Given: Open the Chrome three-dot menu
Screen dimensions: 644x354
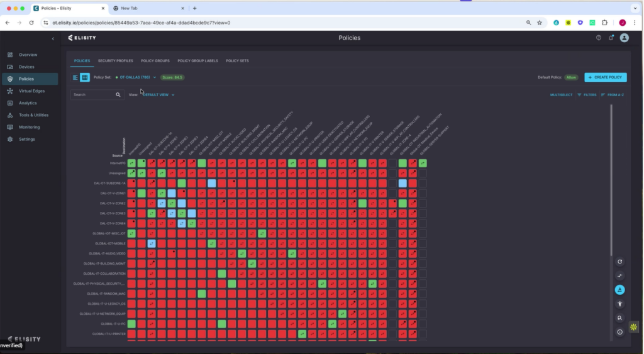Looking at the screenshot, I should (x=635, y=23).
